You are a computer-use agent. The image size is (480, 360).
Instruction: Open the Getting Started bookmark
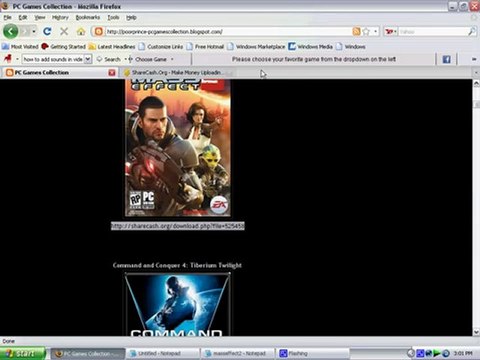[64, 47]
